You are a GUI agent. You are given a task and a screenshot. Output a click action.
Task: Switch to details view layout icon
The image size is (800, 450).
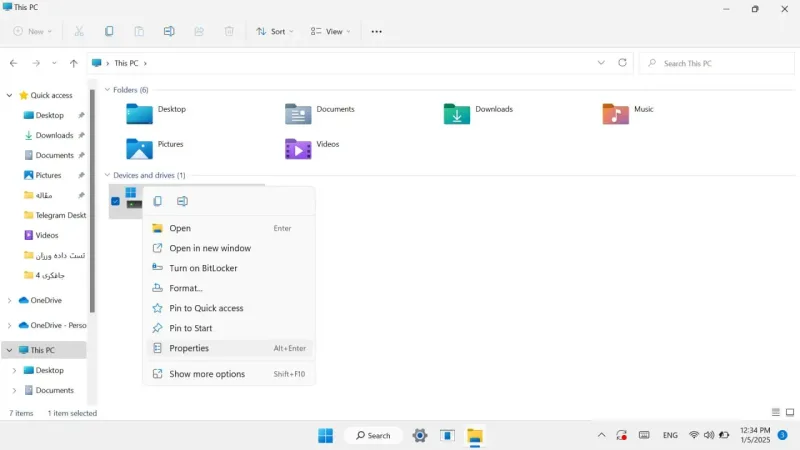click(x=776, y=412)
